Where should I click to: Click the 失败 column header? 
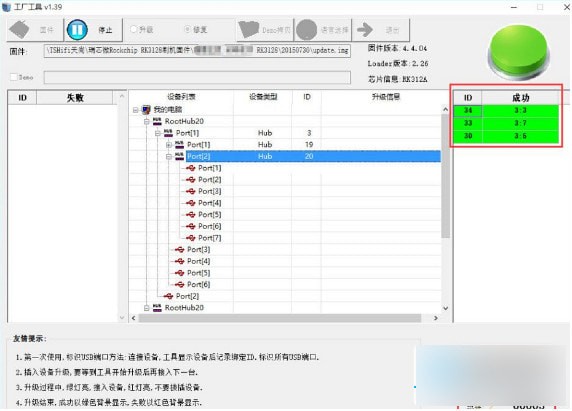(x=75, y=97)
